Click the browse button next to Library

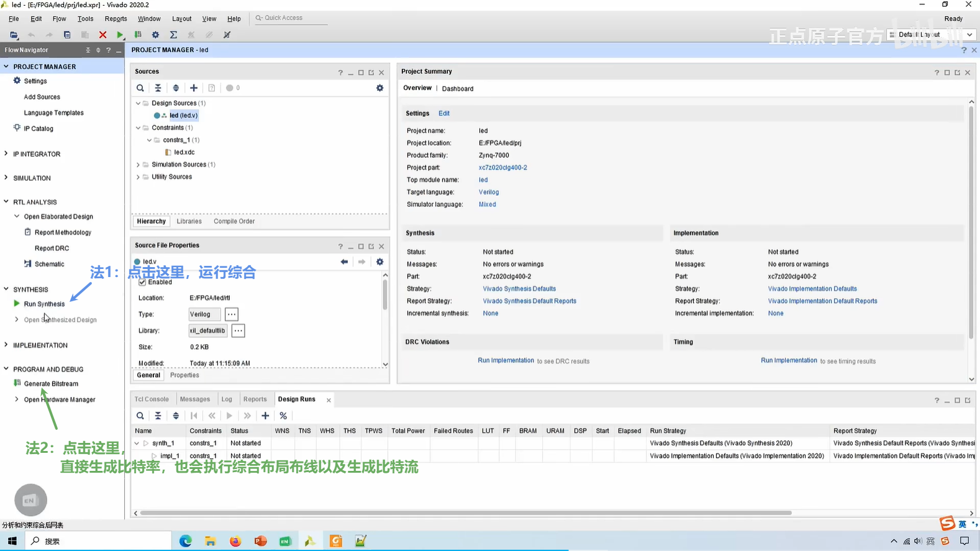coord(238,330)
